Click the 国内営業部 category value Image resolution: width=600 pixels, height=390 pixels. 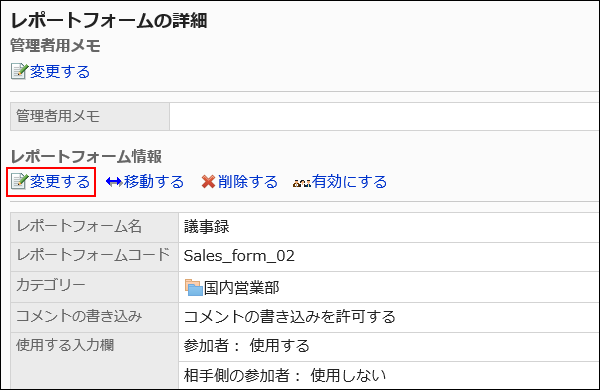(241, 287)
